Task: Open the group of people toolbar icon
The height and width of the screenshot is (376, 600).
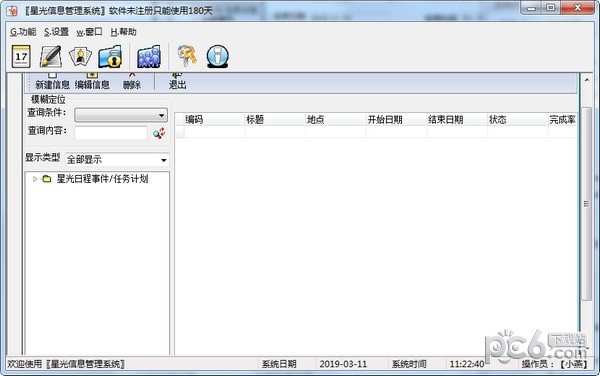Action: (x=149, y=57)
